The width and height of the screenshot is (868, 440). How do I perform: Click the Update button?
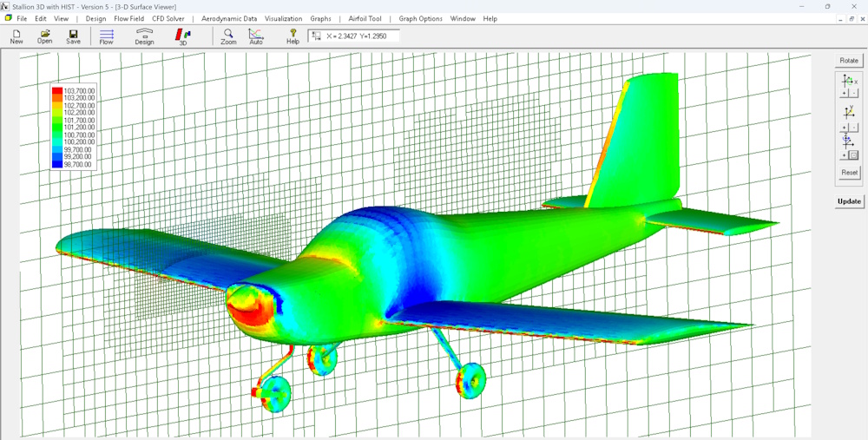point(849,201)
